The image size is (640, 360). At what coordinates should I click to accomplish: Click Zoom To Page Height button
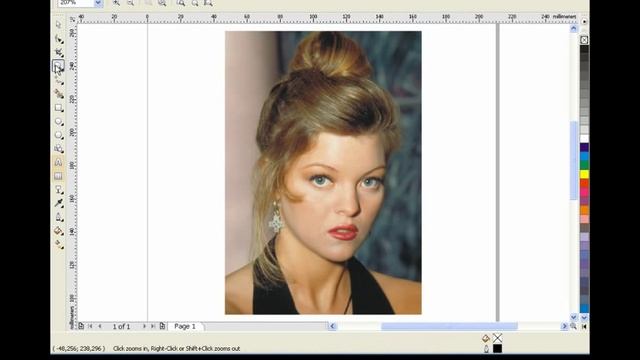coord(208,3)
